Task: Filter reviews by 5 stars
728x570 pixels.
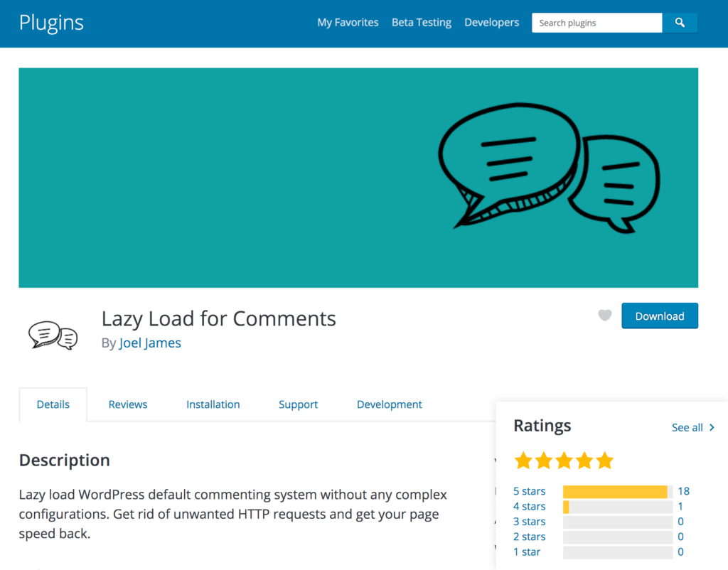Action: (529, 491)
